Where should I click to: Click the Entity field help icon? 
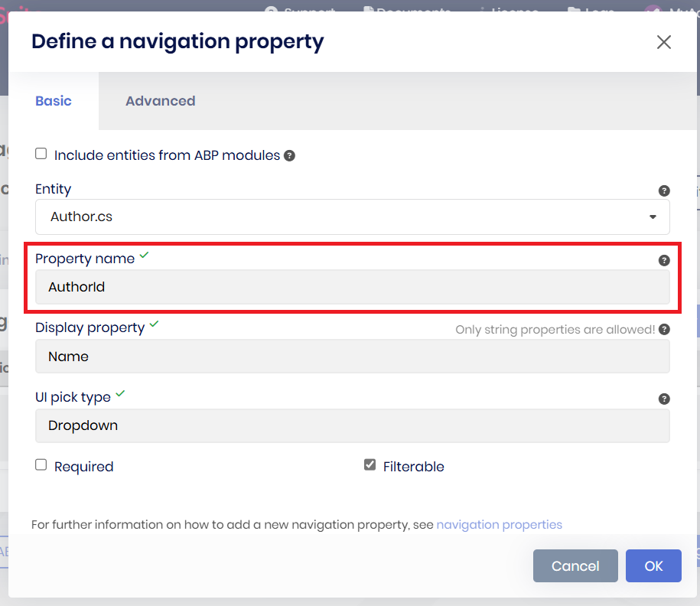[664, 191]
